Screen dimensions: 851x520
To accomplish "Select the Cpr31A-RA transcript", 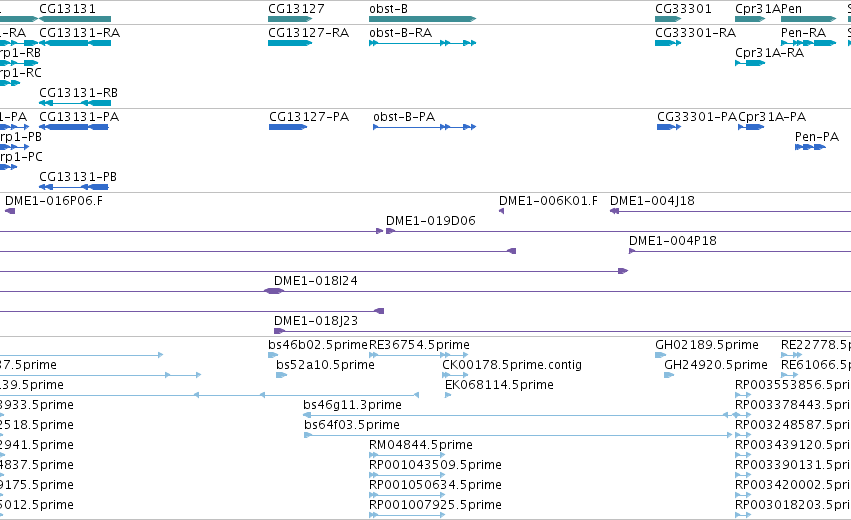I will coord(750,63).
